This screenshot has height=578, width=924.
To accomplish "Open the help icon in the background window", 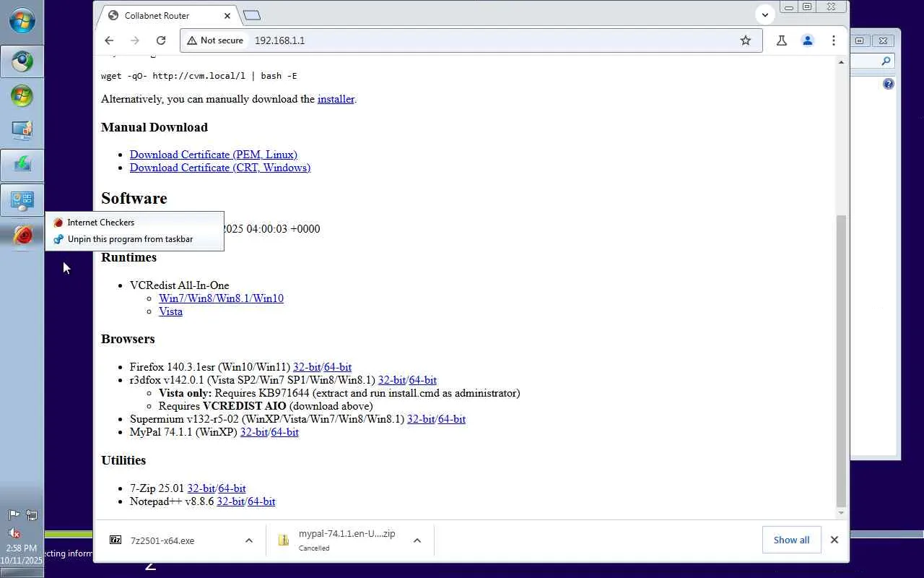I will click(x=889, y=84).
